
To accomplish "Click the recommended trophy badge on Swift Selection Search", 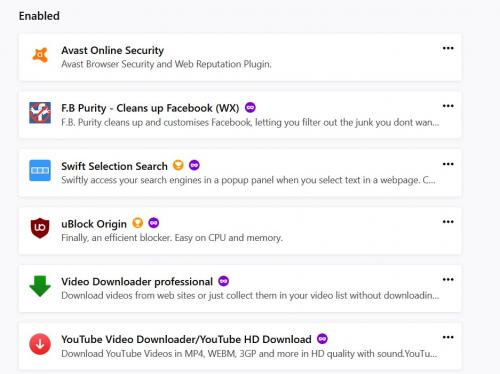I will click(178, 165).
